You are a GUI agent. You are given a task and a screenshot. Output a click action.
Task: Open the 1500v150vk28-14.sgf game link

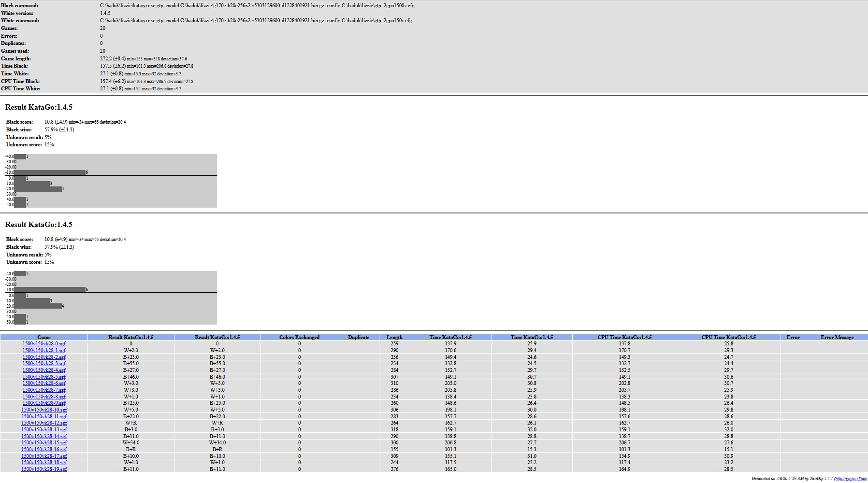coord(44,436)
